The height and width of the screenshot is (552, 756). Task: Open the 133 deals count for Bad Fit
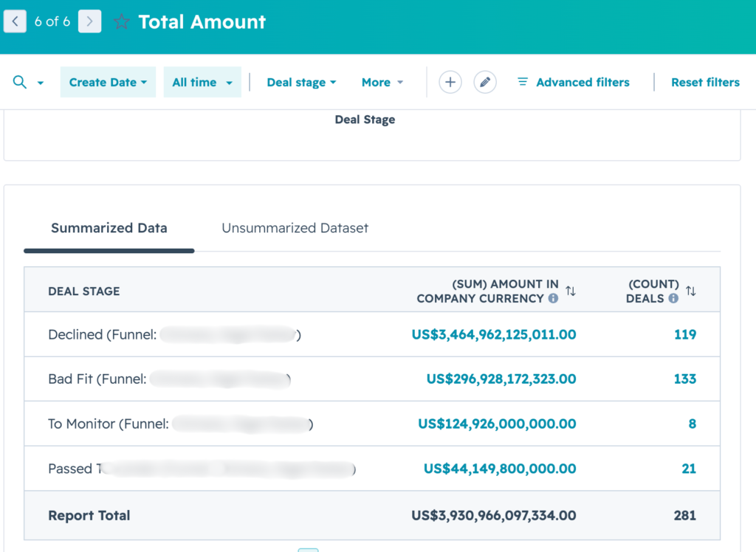684,379
